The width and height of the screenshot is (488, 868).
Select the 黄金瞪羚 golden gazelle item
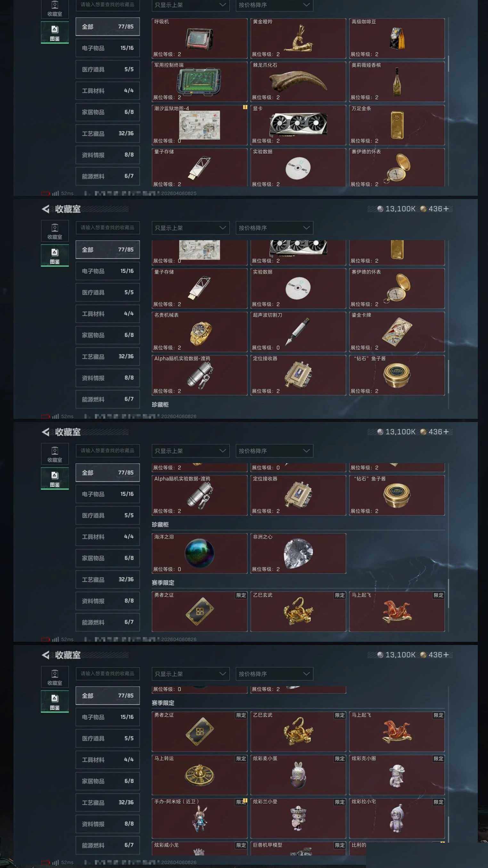click(x=298, y=38)
